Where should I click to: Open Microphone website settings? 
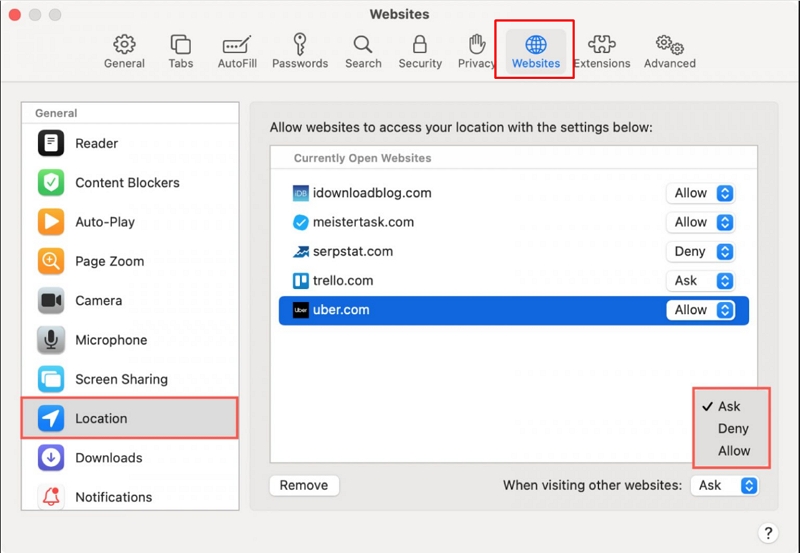pyautogui.click(x=130, y=340)
